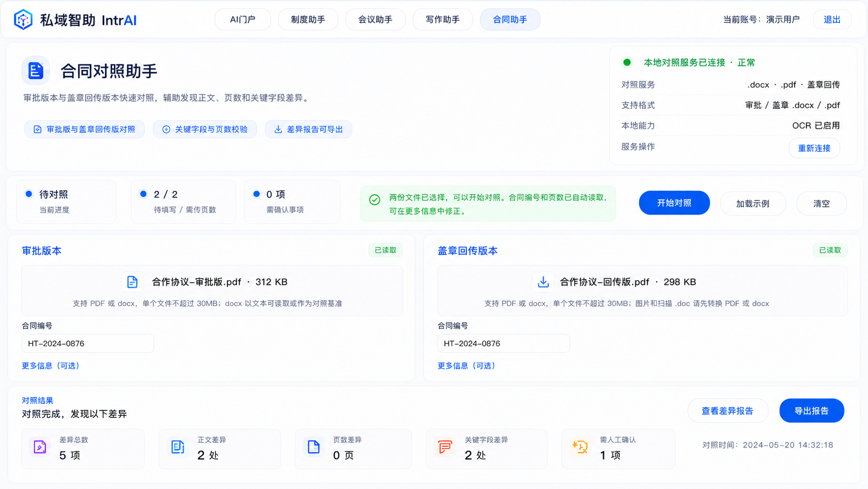
Task: Click the download icon next to 合作协议-回传版.pdf
Action: [543, 282]
